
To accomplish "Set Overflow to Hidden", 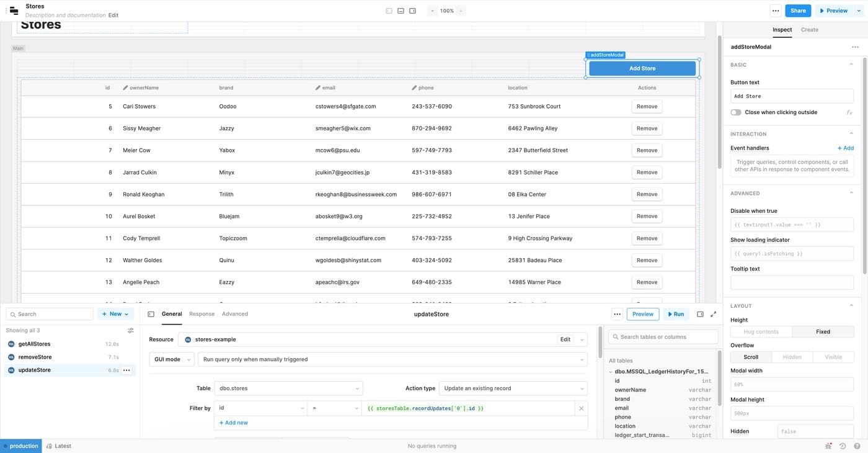I will (792, 357).
